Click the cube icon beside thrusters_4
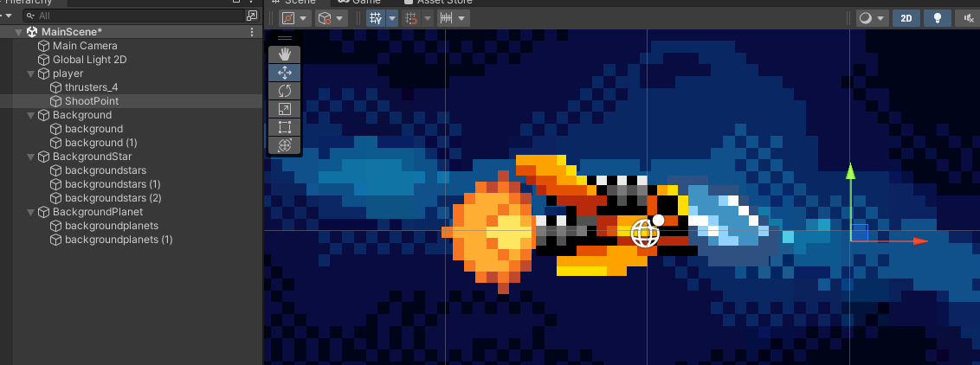This screenshot has height=365, width=980. click(x=55, y=87)
